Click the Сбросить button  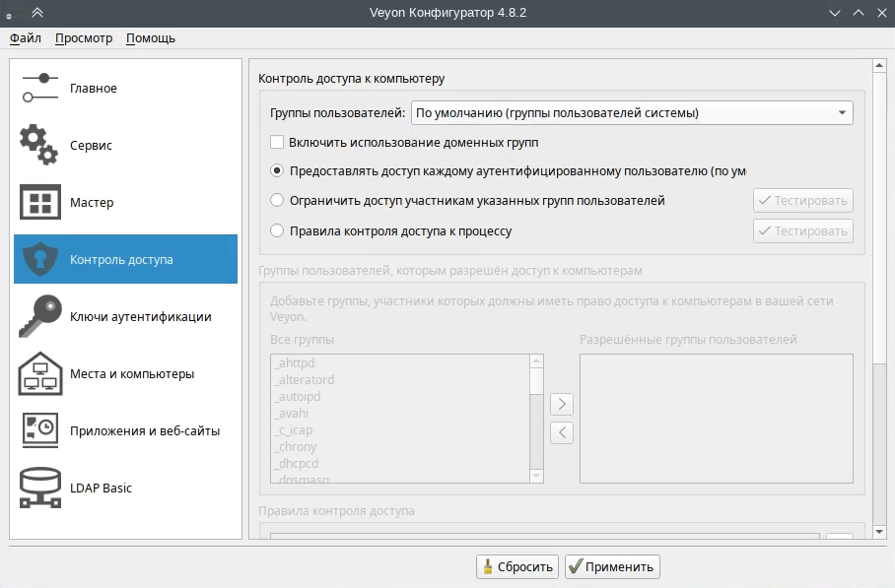pos(517,567)
